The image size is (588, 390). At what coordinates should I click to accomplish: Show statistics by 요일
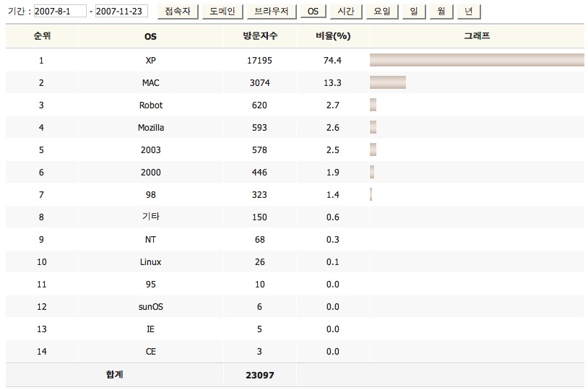pos(381,12)
